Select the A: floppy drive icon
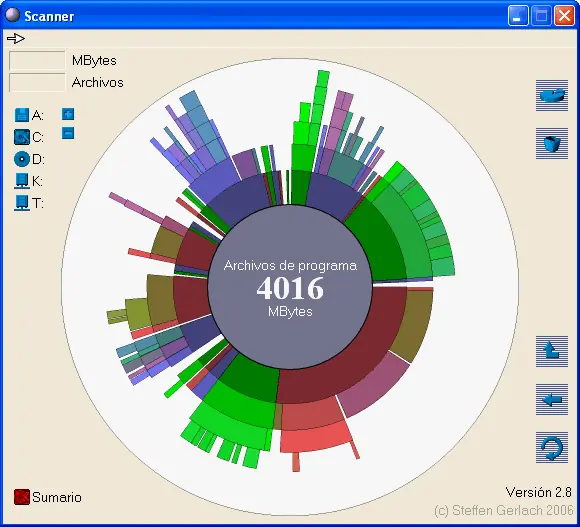 pyautogui.click(x=21, y=115)
